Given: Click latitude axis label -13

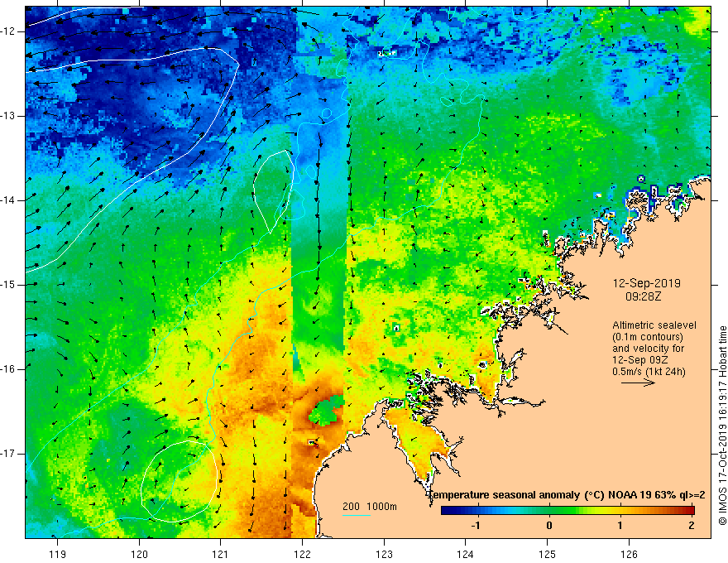Looking at the screenshot, I should pos(9,116).
